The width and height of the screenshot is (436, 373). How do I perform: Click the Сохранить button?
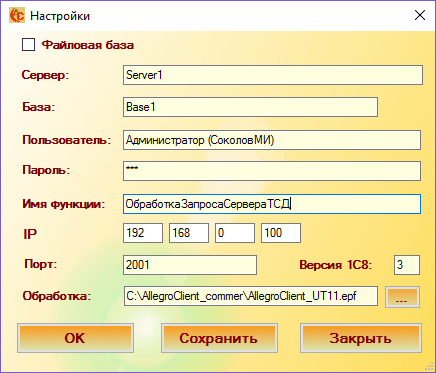[219, 338]
